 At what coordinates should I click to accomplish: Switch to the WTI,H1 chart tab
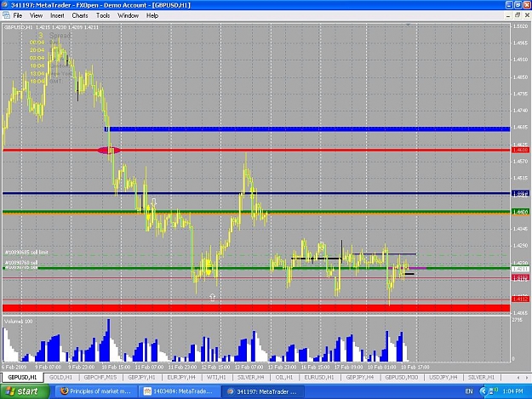click(216, 377)
